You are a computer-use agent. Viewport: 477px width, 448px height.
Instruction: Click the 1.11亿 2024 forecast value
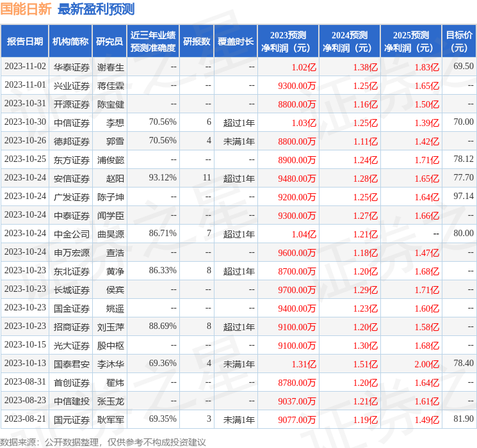click(x=366, y=141)
